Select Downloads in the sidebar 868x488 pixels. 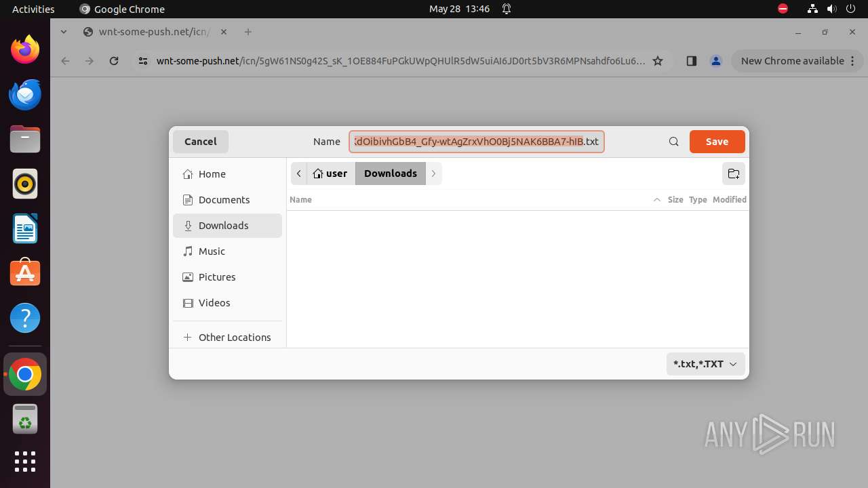click(x=227, y=226)
